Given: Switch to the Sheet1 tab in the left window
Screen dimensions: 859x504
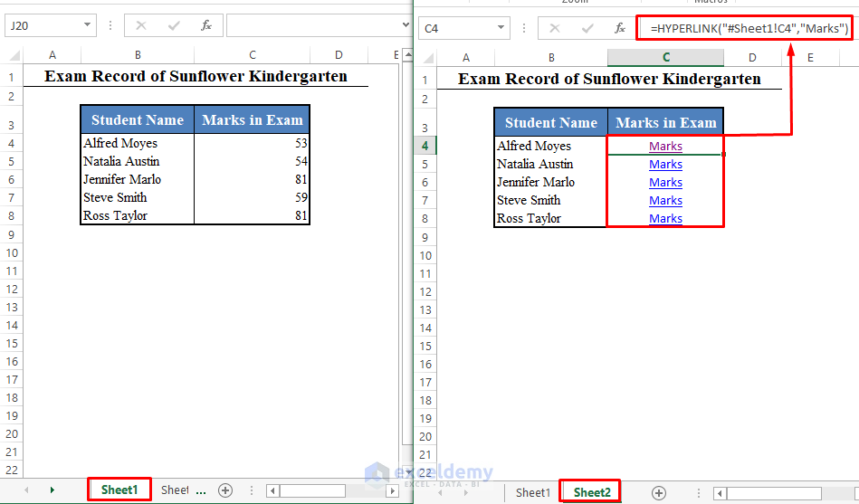Looking at the screenshot, I should [x=119, y=490].
